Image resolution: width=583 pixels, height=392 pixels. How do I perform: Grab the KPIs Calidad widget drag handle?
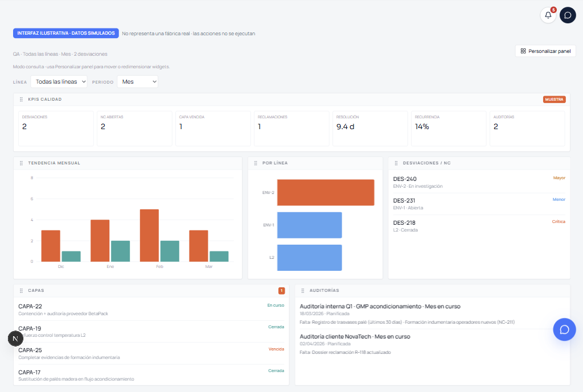click(21, 100)
